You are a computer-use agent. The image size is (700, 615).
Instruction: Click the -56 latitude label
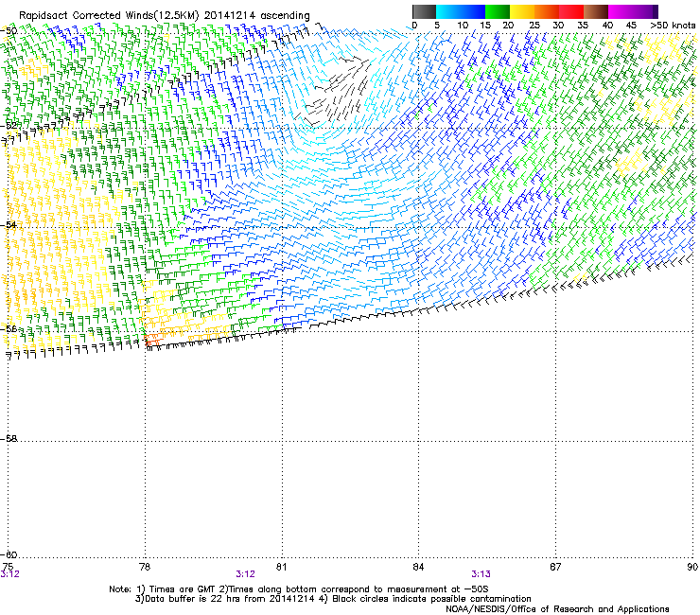(x=9, y=328)
